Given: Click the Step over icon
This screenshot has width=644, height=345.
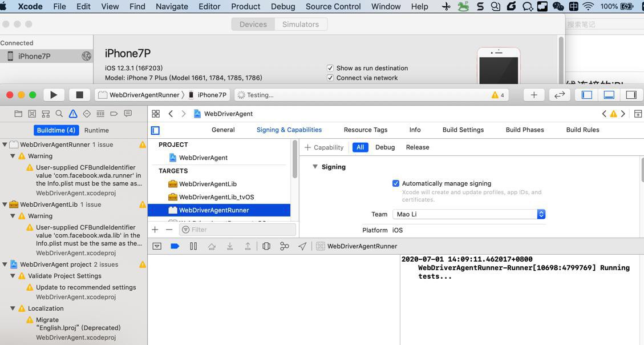Looking at the screenshot, I should click(x=212, y=246).
